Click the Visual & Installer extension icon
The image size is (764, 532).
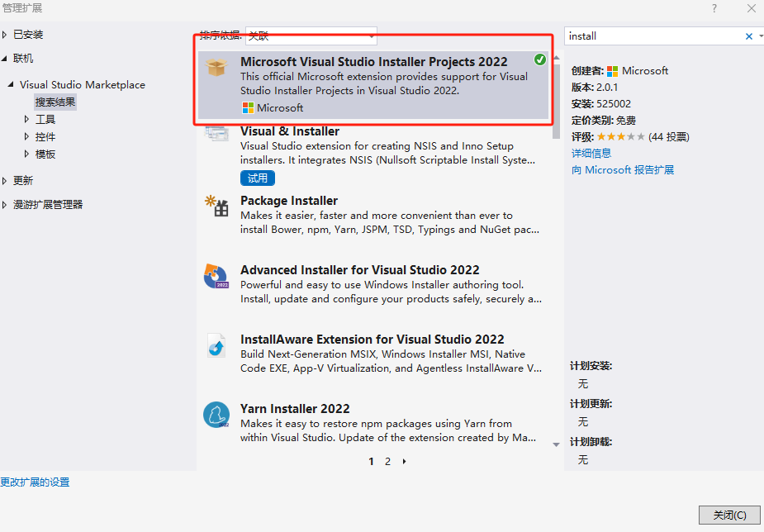[216, 133]
